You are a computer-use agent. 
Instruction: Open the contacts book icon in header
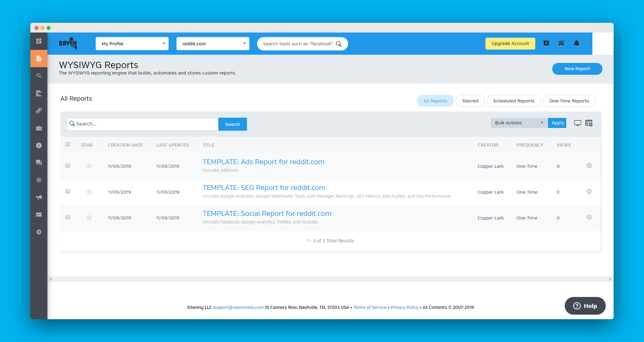(546, 43)
